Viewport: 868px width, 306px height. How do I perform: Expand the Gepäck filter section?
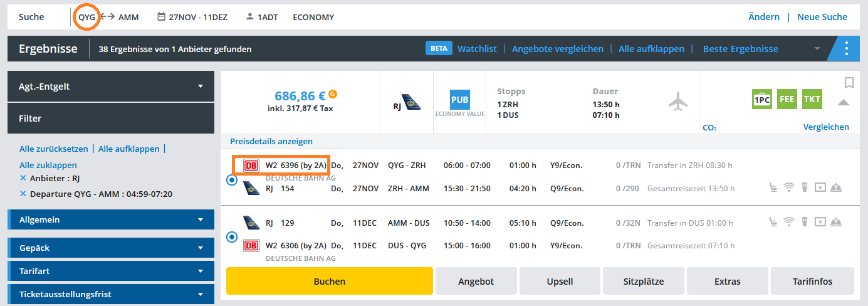(x=111, y=248)
